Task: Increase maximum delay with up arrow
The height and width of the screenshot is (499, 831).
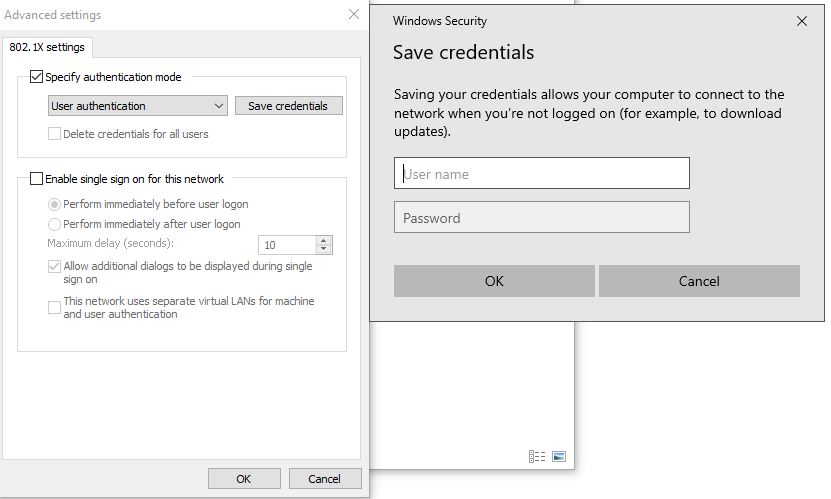Action: [x=323, y=240]
